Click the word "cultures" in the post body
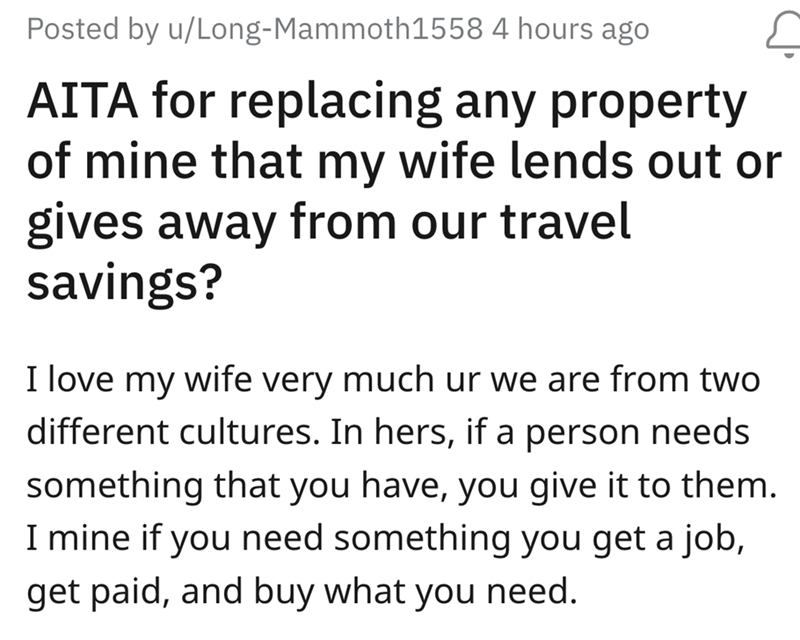Viewport: 800px width, 640px height. pos(236,435)
